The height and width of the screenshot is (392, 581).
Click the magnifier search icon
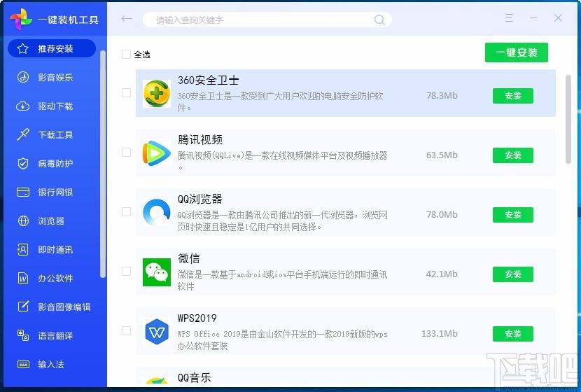click(x=379, y=20)
